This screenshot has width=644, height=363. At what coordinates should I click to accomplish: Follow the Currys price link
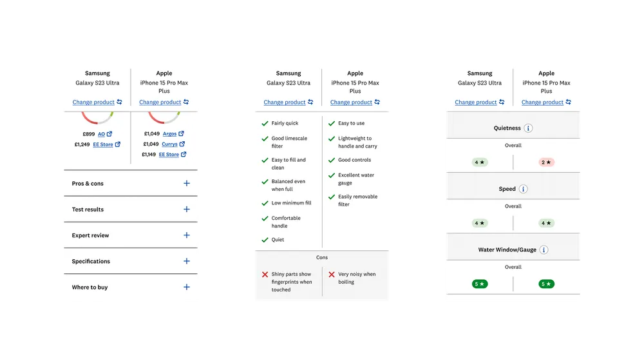pos(169,144)
